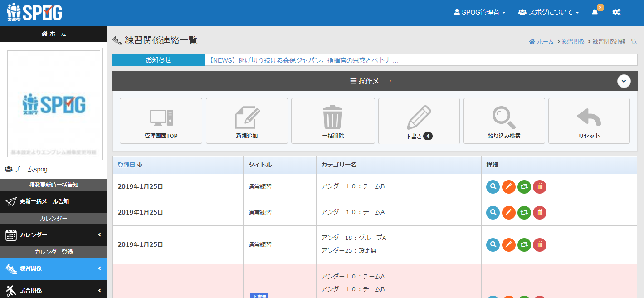Open the notifications bell icon
The height and width of the screenshot is (298, 644).
click(595, 13)
